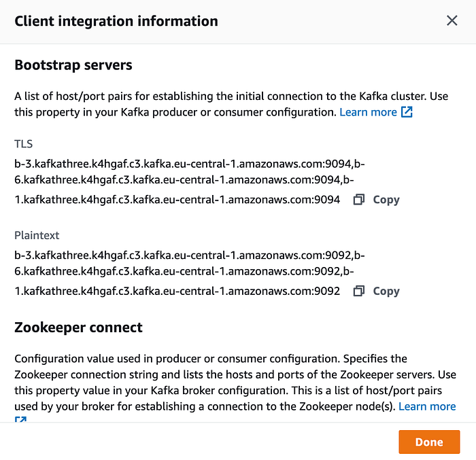
Task: Click the copy icon for TLS servers
Action: pos(358,200)
